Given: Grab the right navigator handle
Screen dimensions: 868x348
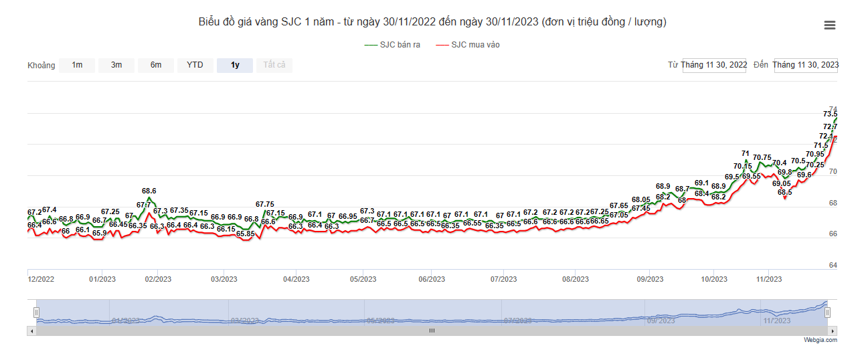Looking at the screenshot, I should [828, 312].
